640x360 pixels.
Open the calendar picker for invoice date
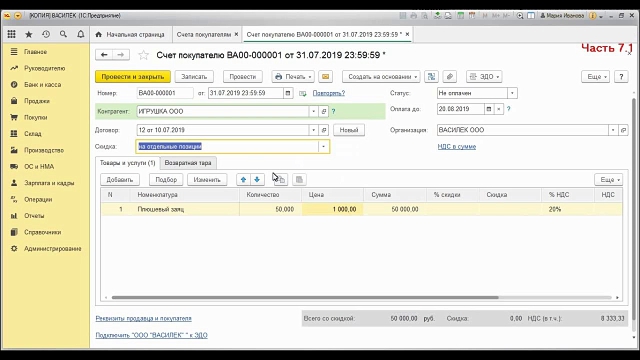[x=288, y=93]
